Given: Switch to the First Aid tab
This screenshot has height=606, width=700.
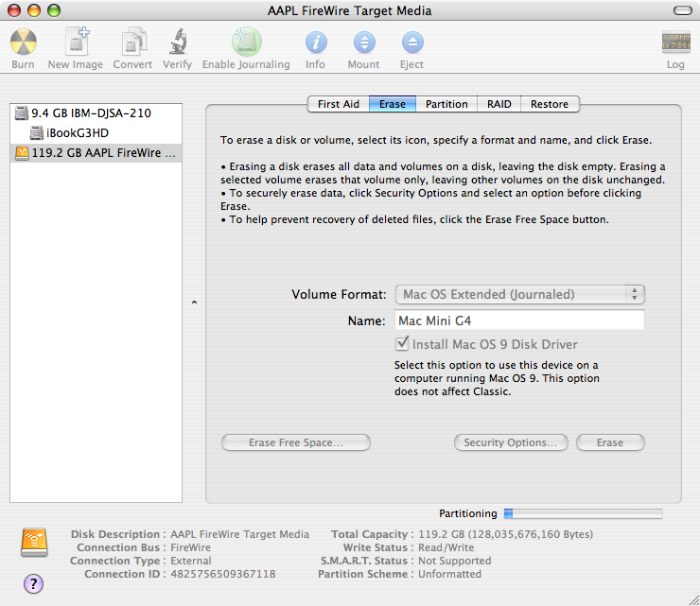Looking at the screenshot, I should 339,104.
